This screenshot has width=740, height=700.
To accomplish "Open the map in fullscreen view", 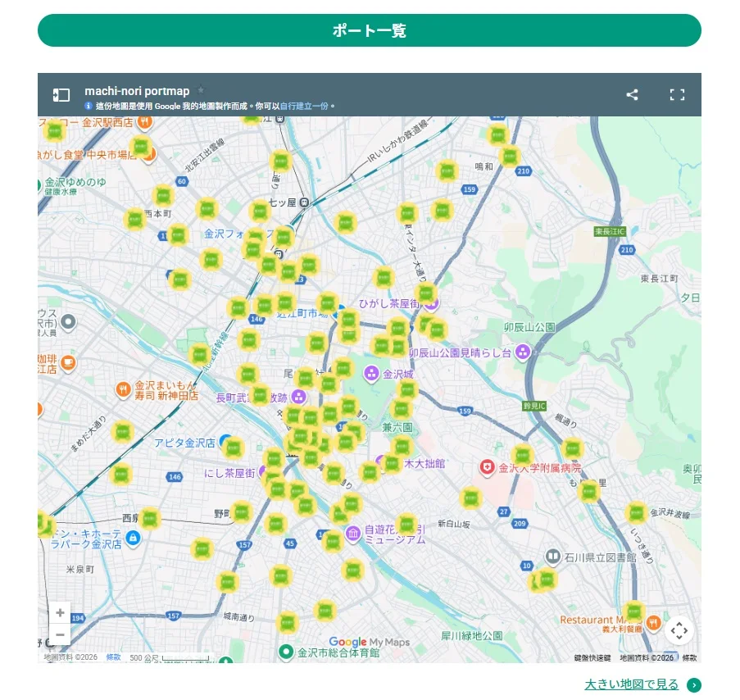I will coord(677,95).
